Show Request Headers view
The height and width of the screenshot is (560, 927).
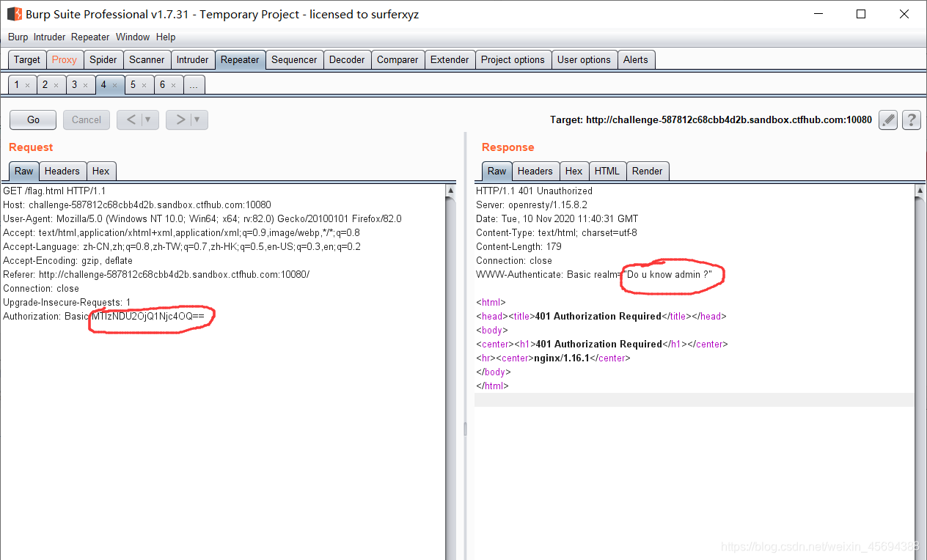(x=62, y=171)
